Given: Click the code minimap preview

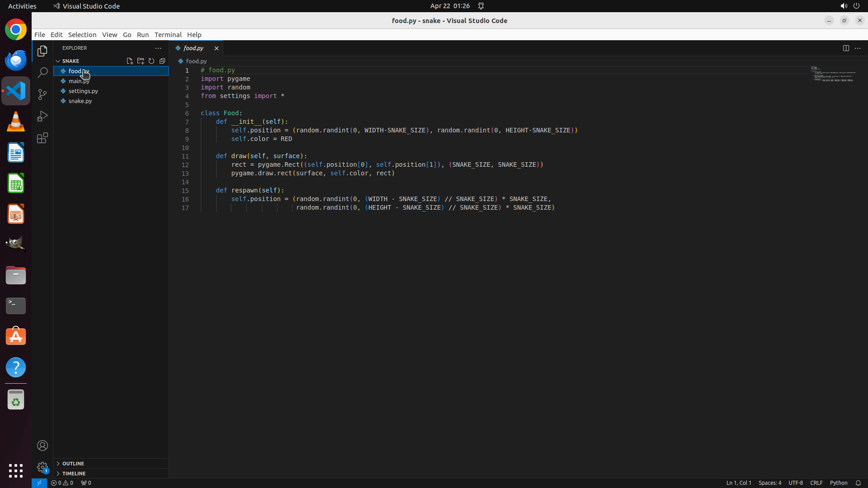Looking at the screenshot, I should pyautogui.click(x=833, y=75).
